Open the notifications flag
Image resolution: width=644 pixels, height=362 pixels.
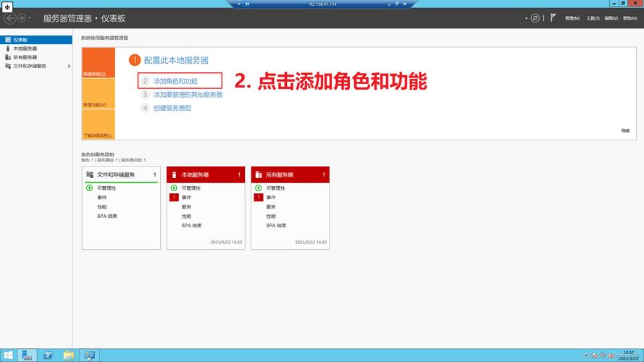pyautogui.click(x=553, y=17)
